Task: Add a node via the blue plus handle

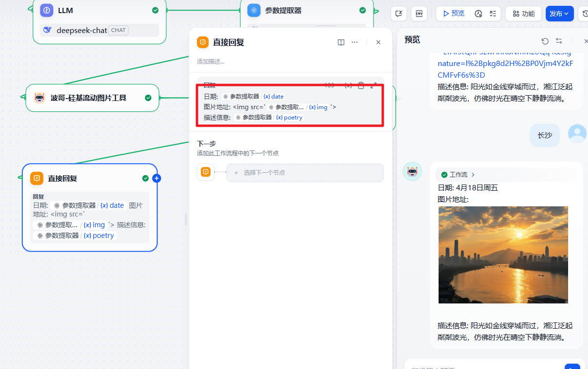Action: (x=156, y=178)
